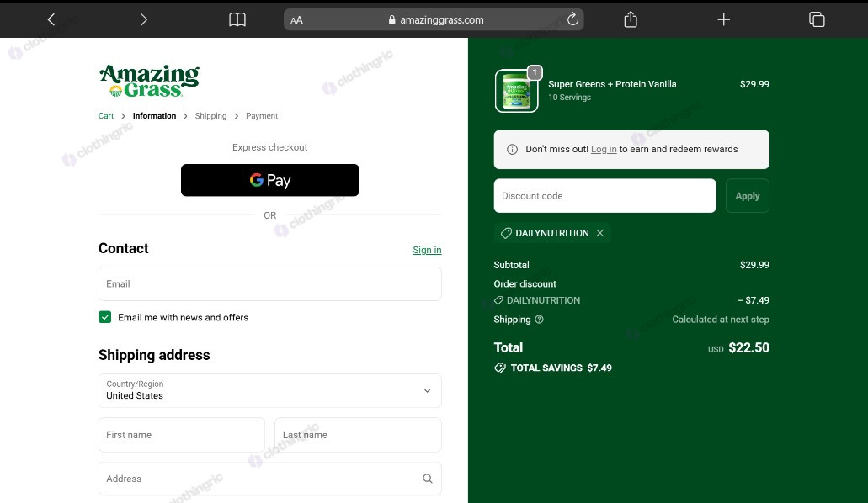868x503 pixels.
Task: Open the bookmarks book icon
Action: [237, 20]
